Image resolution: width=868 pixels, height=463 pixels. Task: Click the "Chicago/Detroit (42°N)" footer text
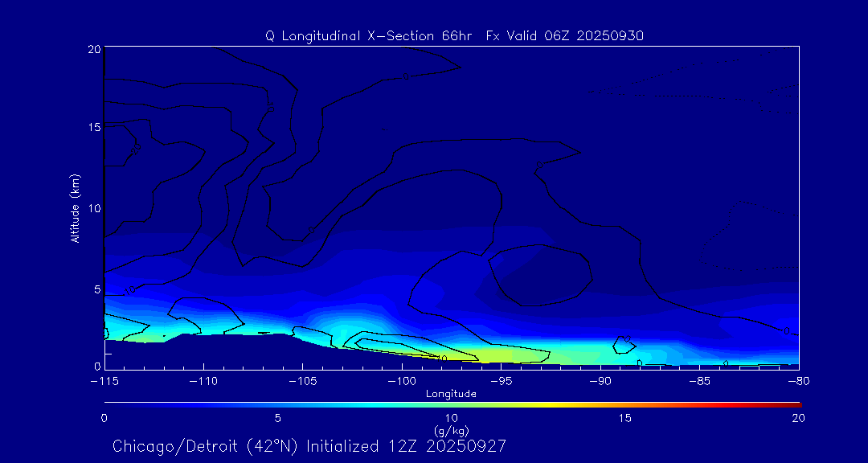coord(206,445)
